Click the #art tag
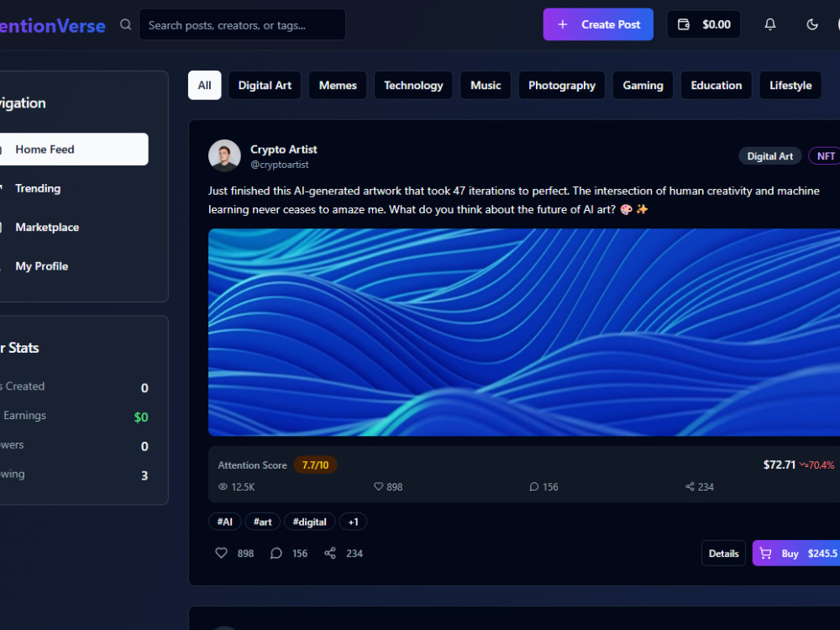 pos(262,522)
